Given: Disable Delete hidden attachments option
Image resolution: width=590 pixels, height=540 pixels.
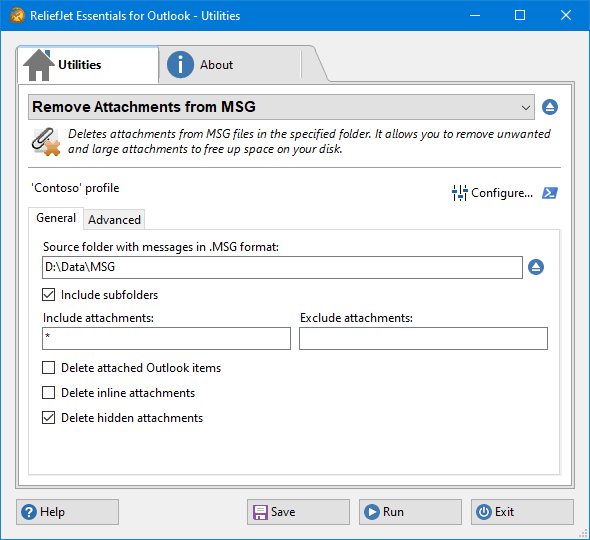Looking at the screenshot, I should click(x=49, y=418).
